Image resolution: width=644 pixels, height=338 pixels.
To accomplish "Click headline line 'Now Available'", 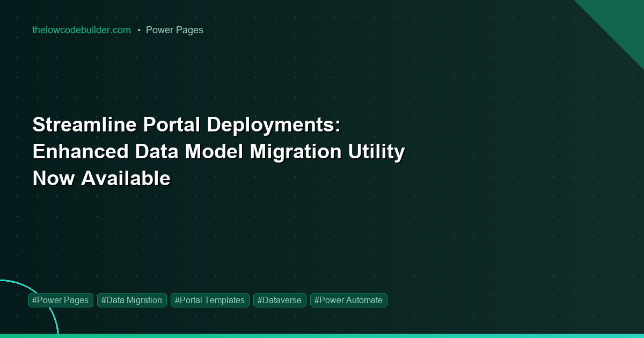I will (101, 179).
